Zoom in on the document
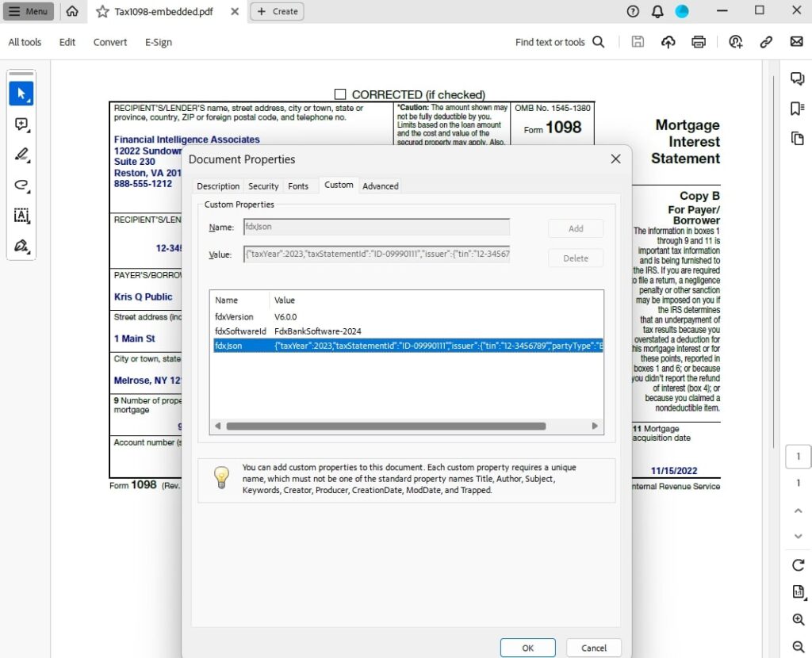Screen dimensions: 812x658 797,620
